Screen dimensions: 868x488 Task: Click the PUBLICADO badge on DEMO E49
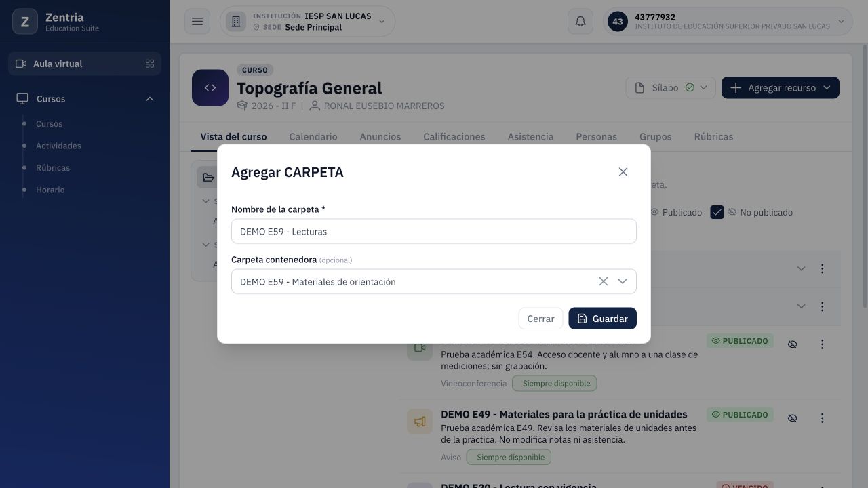pyautogui.click(x=740, y=415)
